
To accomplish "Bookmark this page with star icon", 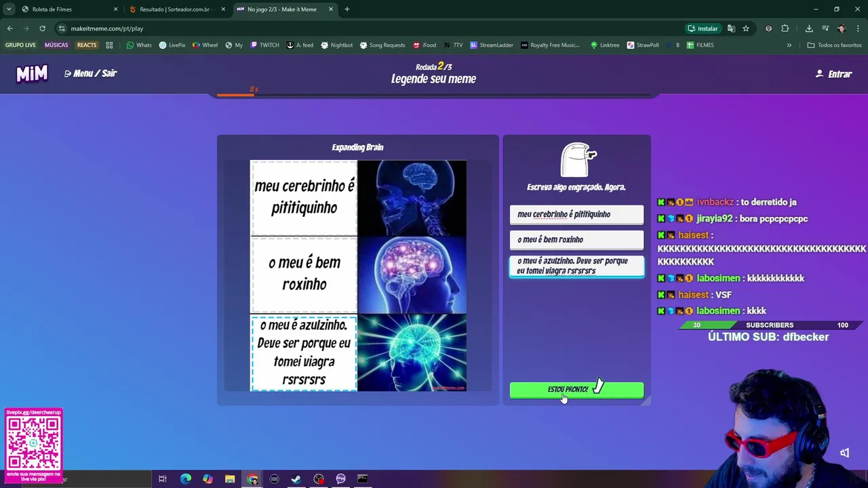I will [x=746, y=28].
